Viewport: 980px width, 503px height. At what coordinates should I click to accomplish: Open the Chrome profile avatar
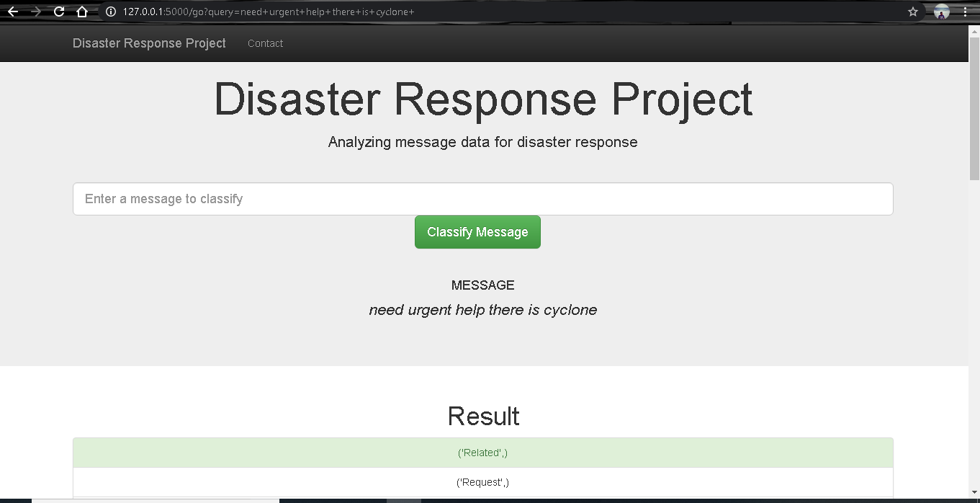tap(942, 12)
